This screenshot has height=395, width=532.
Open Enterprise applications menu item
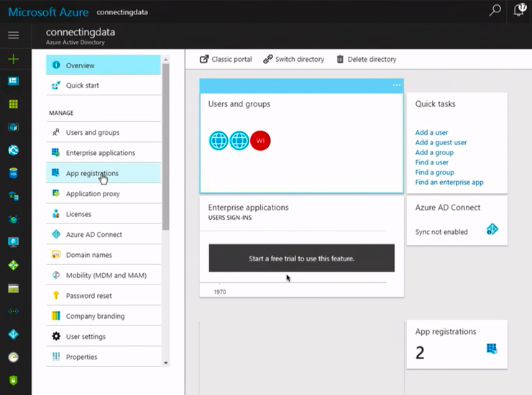(100, 153)
